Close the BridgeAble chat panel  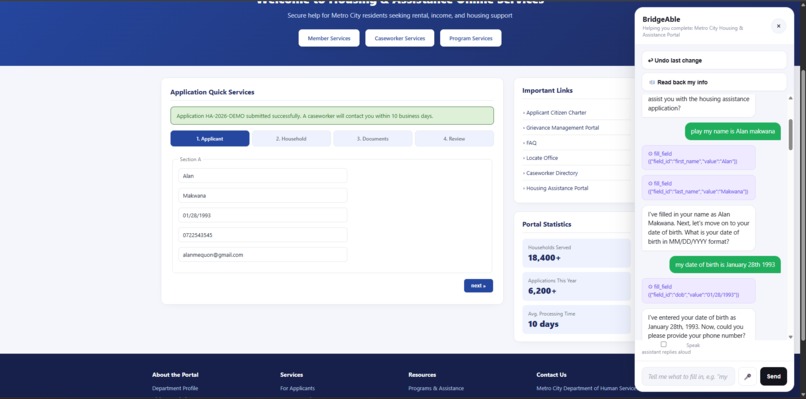pos(778,26)
